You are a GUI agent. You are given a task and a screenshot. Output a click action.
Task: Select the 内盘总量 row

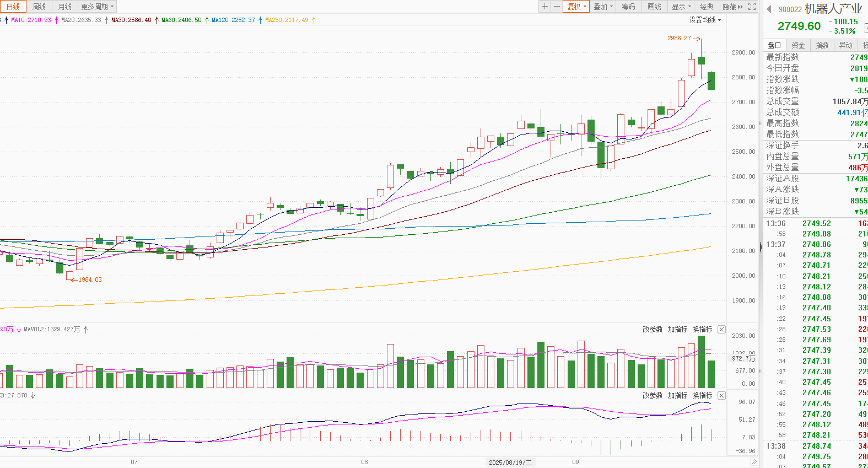(816, 156)
